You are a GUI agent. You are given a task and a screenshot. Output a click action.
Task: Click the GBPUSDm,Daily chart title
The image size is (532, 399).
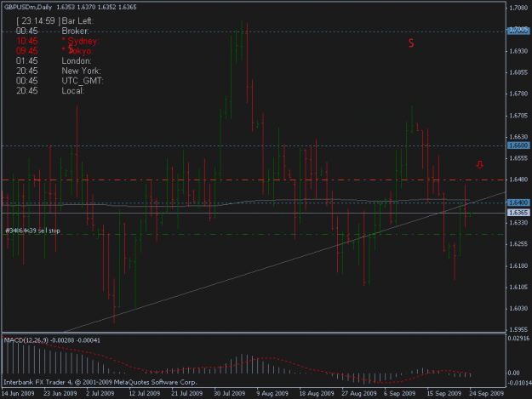pyautogui.click(x=28, y=7)
